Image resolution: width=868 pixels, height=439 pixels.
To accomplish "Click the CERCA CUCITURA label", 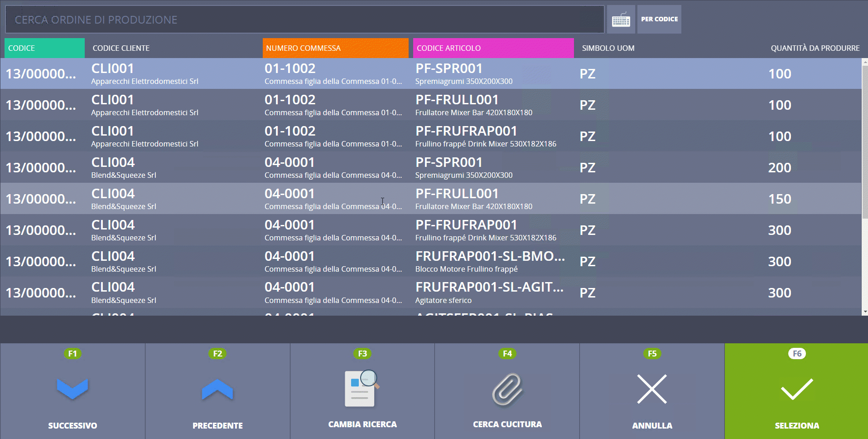I will click(x=507, y=424).
